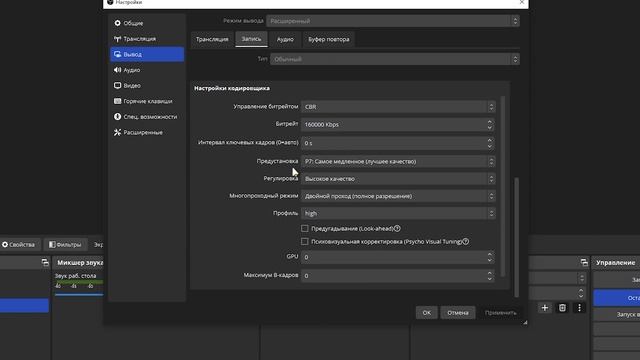
Task: Click the Фильтры button in main window
Action: (65, 244)
